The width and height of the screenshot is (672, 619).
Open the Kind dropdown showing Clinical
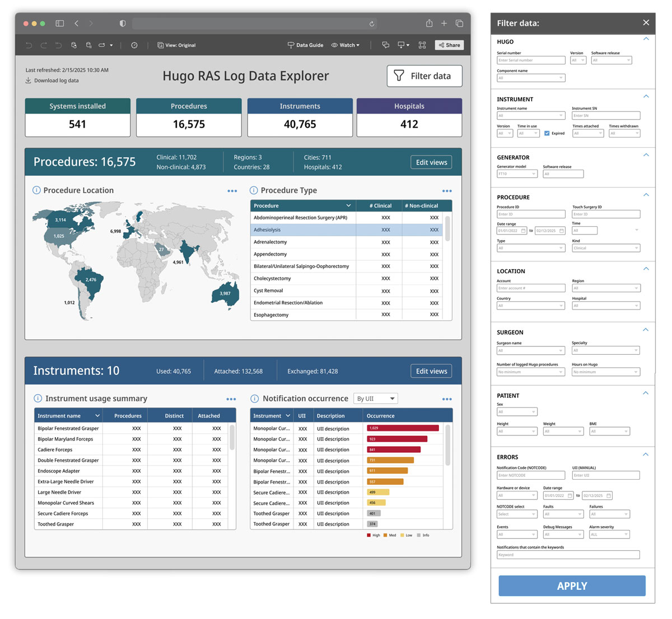click(x=606, y=248)
